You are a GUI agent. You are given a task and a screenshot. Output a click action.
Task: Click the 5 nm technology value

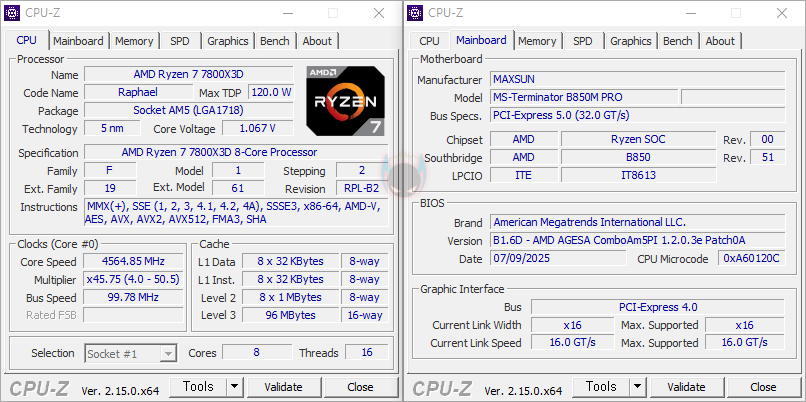click(112, 128)
